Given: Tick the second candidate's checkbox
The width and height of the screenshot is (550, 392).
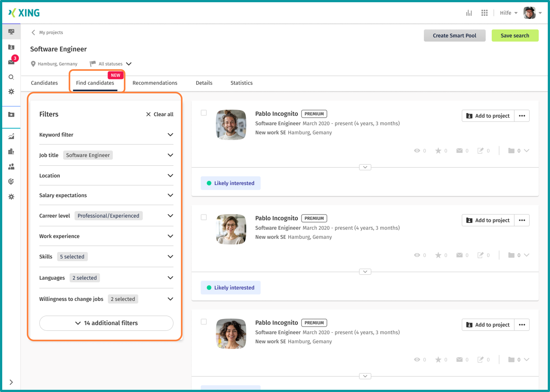Looking at the screenshot, I should (x=204, y=217).
